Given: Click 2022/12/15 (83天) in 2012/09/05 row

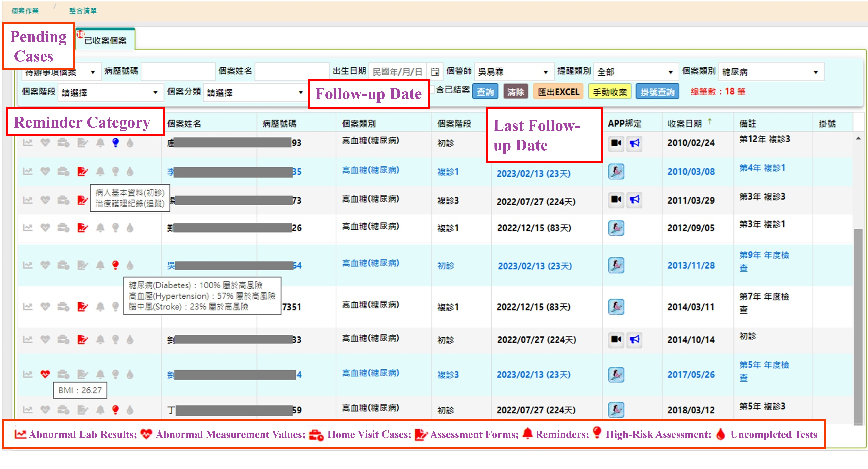Looking at the screenshot, I should pyautogui.click(x=534, y=228).
